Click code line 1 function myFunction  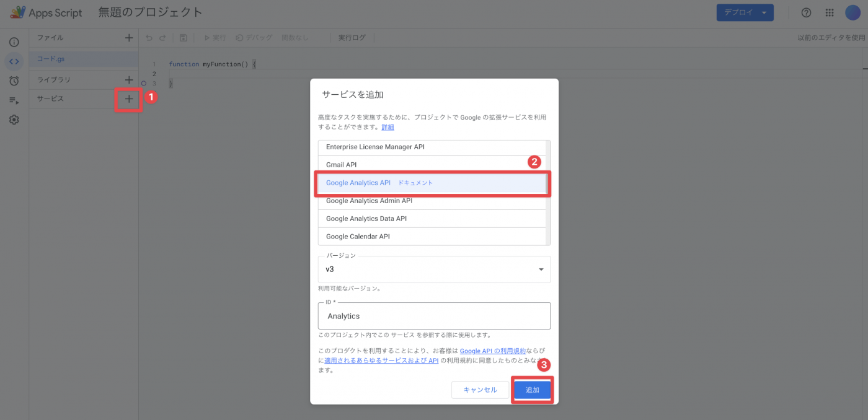pos(212,64)
